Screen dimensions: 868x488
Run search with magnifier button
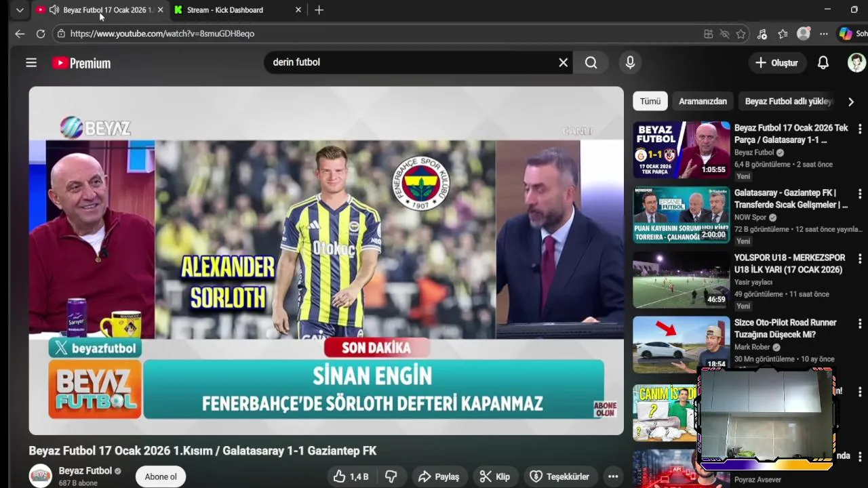point(591,62)
